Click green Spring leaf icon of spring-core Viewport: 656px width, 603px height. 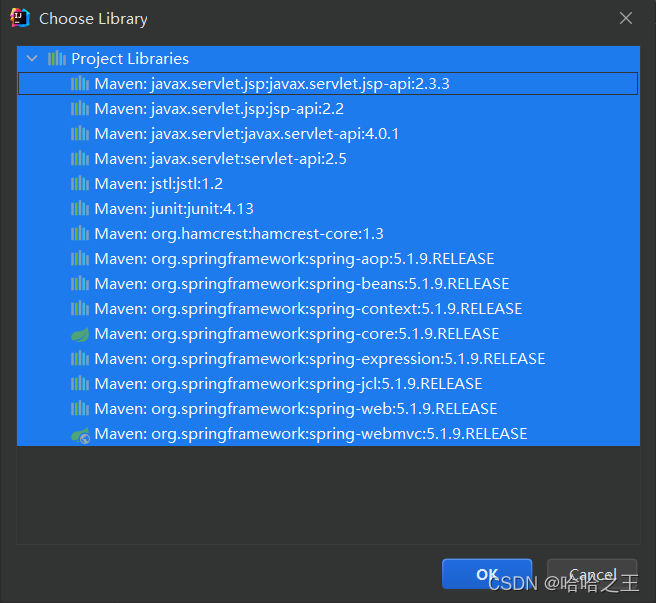click(80, 334)
